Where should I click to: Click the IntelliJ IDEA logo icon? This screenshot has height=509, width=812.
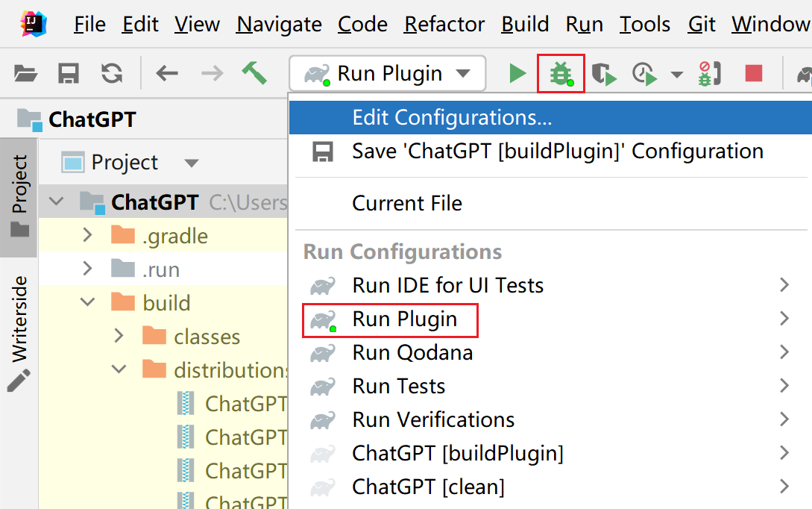[x=33, y=24]
